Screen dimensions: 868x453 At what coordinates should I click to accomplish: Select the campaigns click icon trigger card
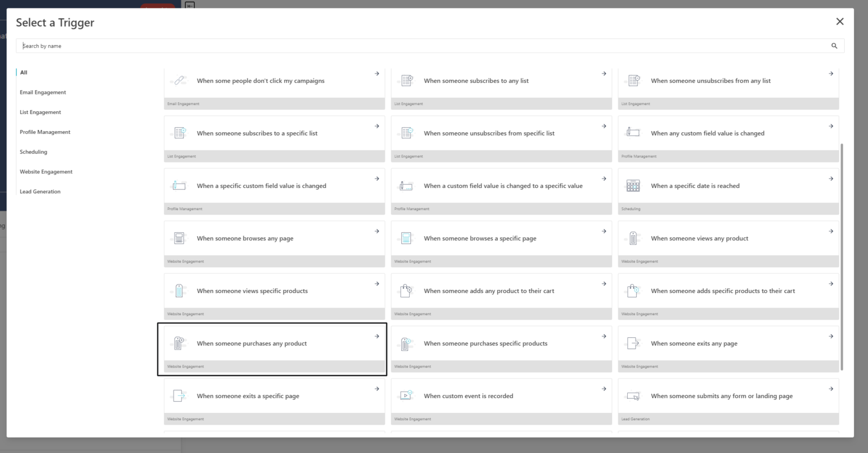pyautogui.click(x=179, y=80)
